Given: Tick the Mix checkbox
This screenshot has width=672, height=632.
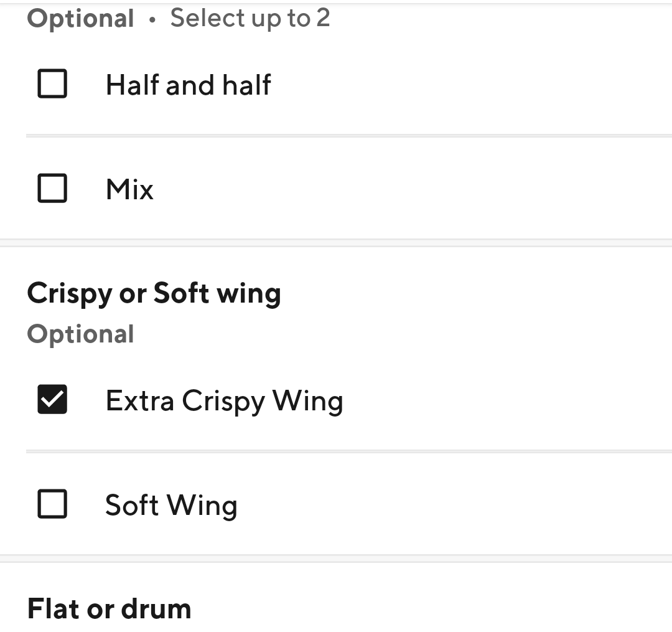Looking at the screenshot, I should (x=52, y=189).
